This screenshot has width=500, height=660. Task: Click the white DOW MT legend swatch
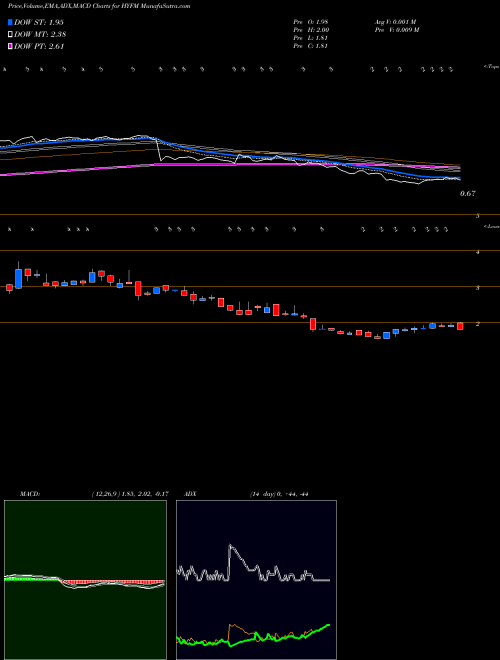10,35
